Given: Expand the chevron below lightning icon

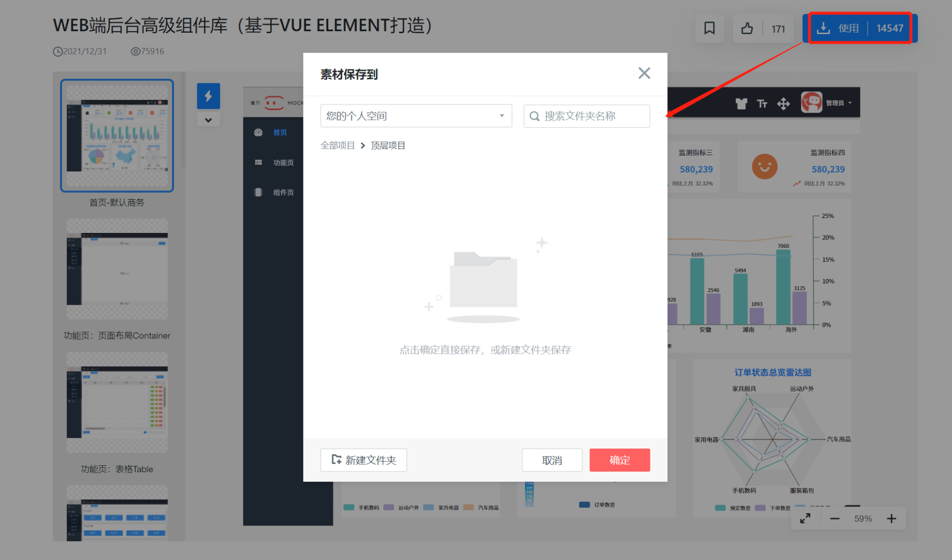Looking at the screenshot, I should click(208, 120).
